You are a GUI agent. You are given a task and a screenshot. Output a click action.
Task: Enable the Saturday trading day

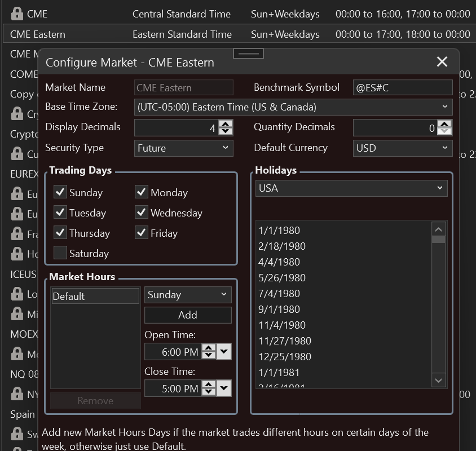click(x=60, y=253)
